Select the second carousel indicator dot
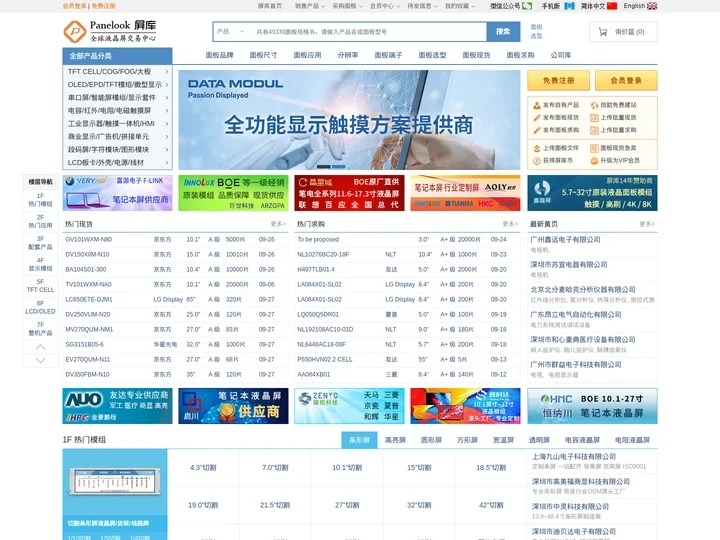720x540 pixels. (x=339, y=167)
